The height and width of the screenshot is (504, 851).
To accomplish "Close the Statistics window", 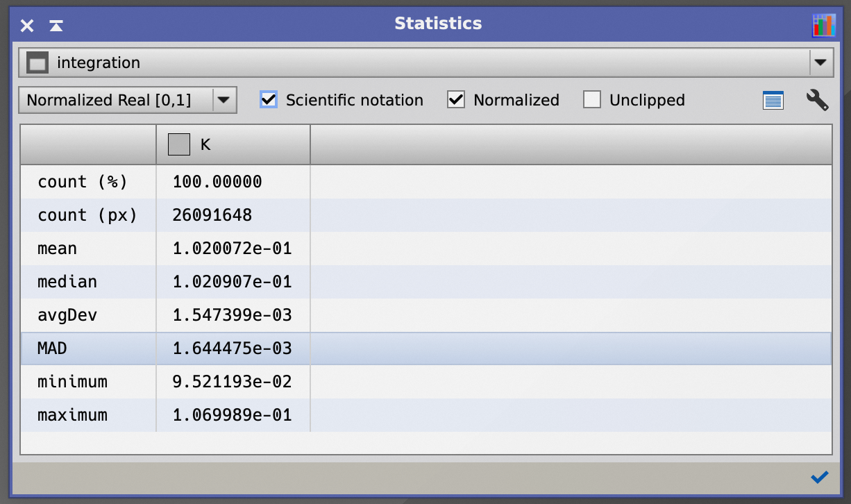I will (27, 26).
